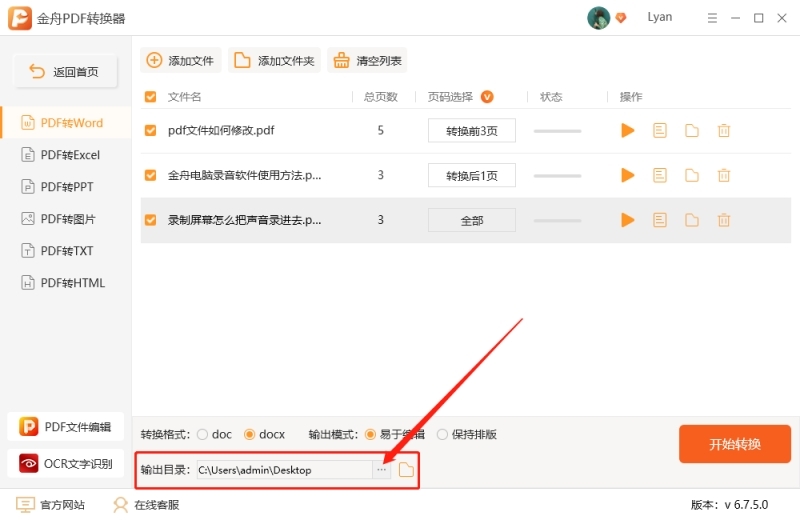
Task: Switch to PDF转TXT
Action: pos(66,251)
